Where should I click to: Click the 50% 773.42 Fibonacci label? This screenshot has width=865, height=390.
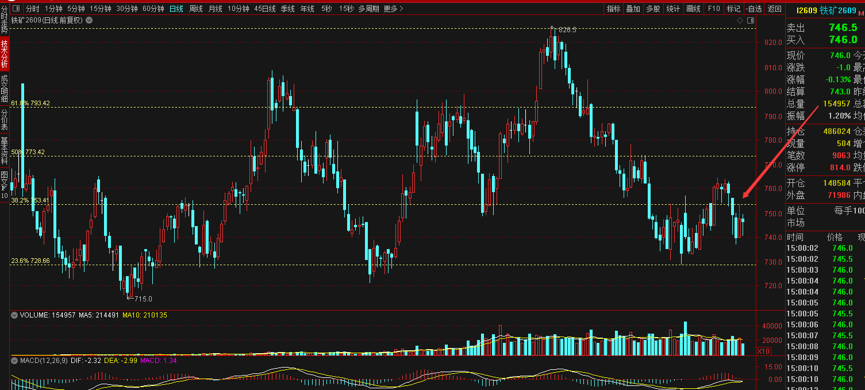(x=29, y=152)
